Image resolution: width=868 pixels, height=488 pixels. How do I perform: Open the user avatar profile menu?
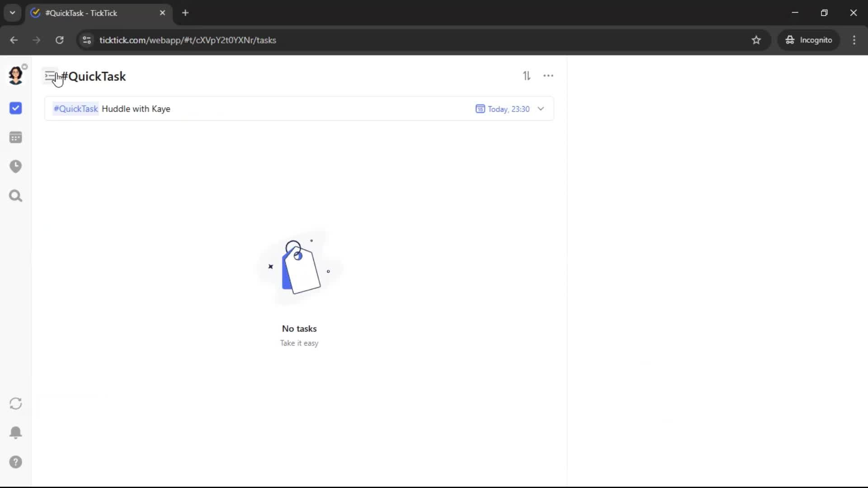[x=15, y=75]
